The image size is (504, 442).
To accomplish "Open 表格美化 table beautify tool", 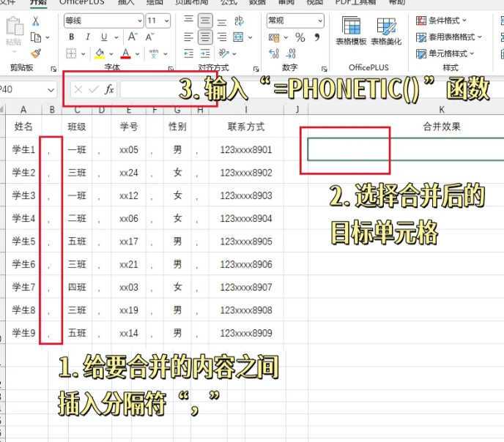I will pos(386,31).
